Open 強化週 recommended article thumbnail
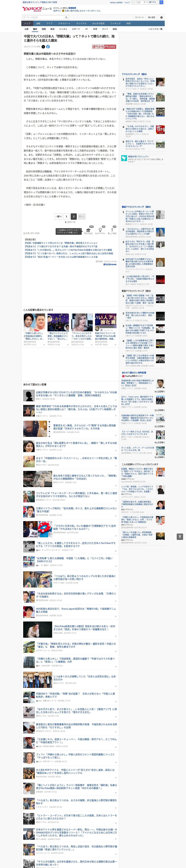 point(106,322)
